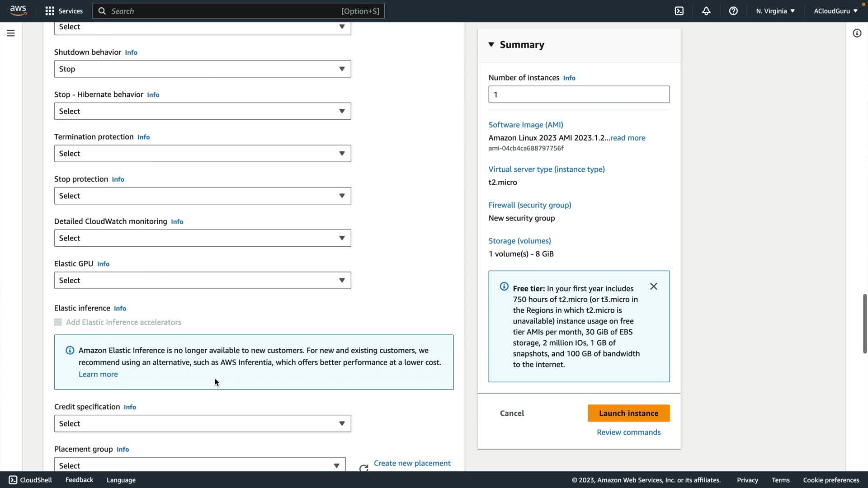Viewport: 868px width, 488px height.
Task: Open the Shutdown behavior dropdown
Action: click(x=202, y=69)
